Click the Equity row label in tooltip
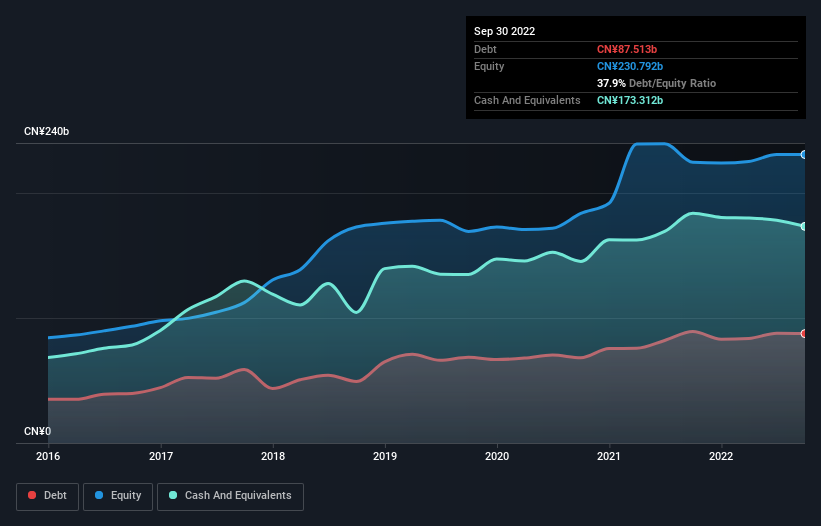Viewport: 821px width, 526px height. click(489, 66)
